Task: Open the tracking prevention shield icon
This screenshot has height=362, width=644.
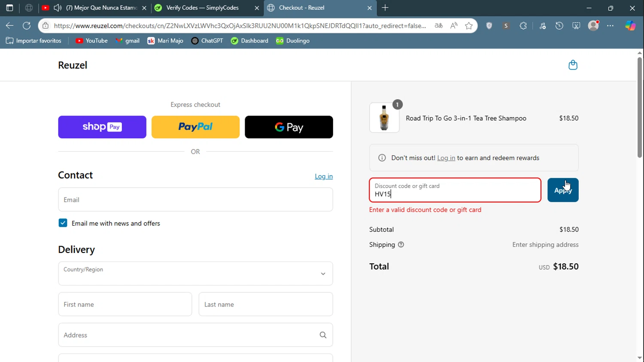Action: click(489, 26)
